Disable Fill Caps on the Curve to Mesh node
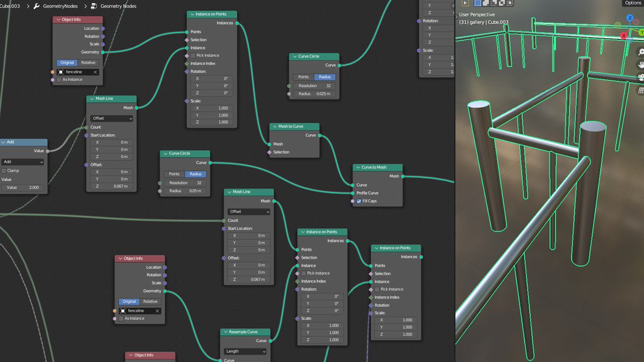The width and height of the screenshot is (644, 362). [x=359, y=201]
